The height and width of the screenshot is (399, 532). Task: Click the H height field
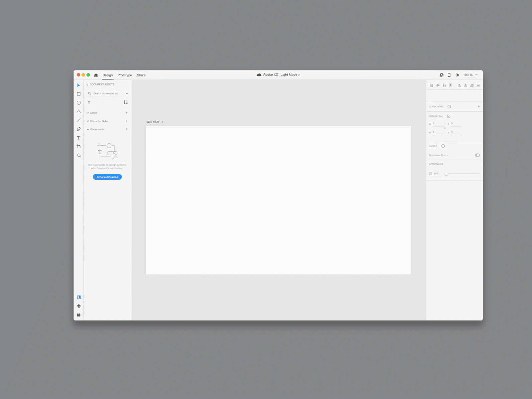438,132
